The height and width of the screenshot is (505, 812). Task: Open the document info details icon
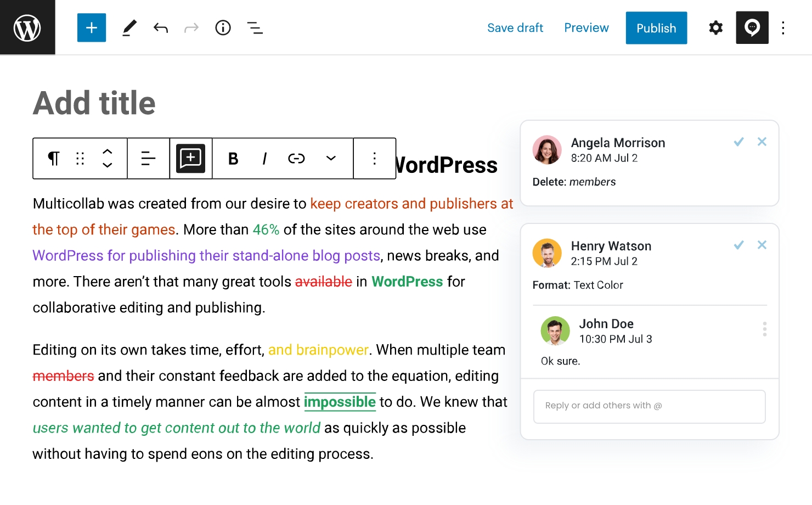223,27
